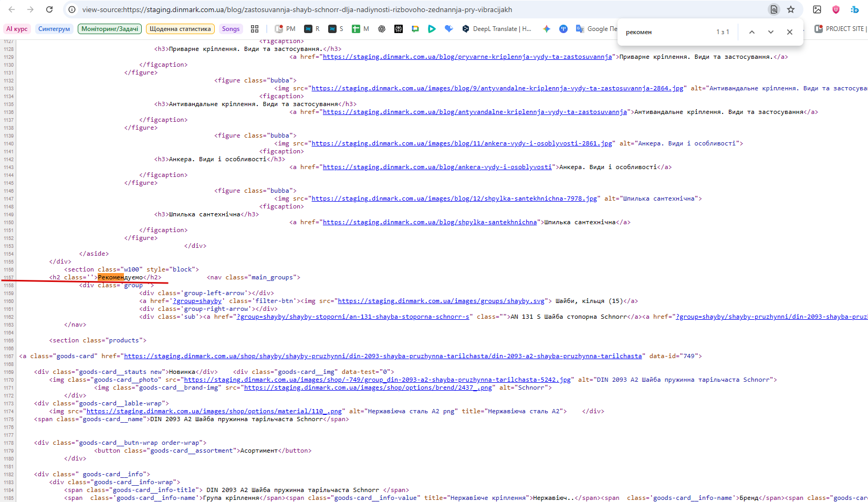Open the blue circle bookmark icon next to Gemini
868x502 pixels.
pyautogui.click(x=563, y=29)
